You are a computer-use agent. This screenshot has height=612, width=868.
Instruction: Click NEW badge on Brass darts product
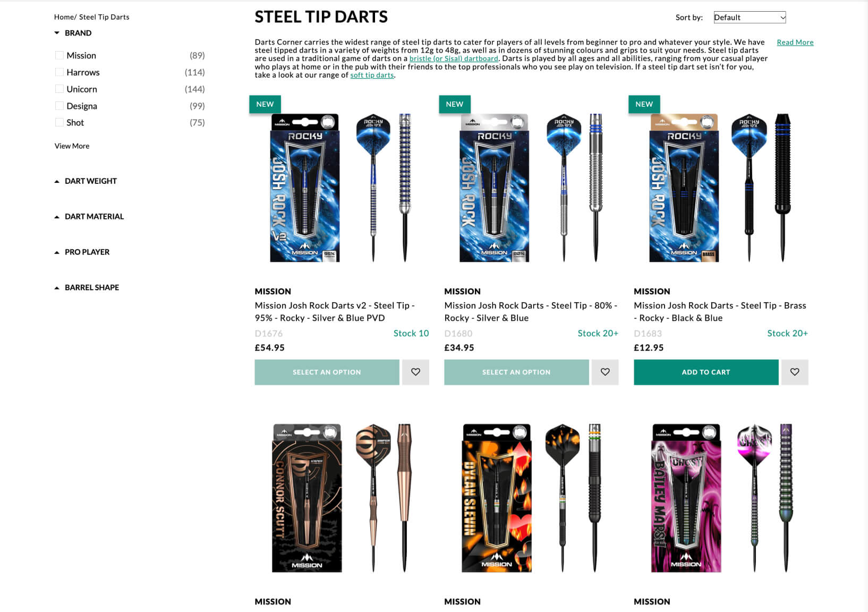click(x=644, y=104)
